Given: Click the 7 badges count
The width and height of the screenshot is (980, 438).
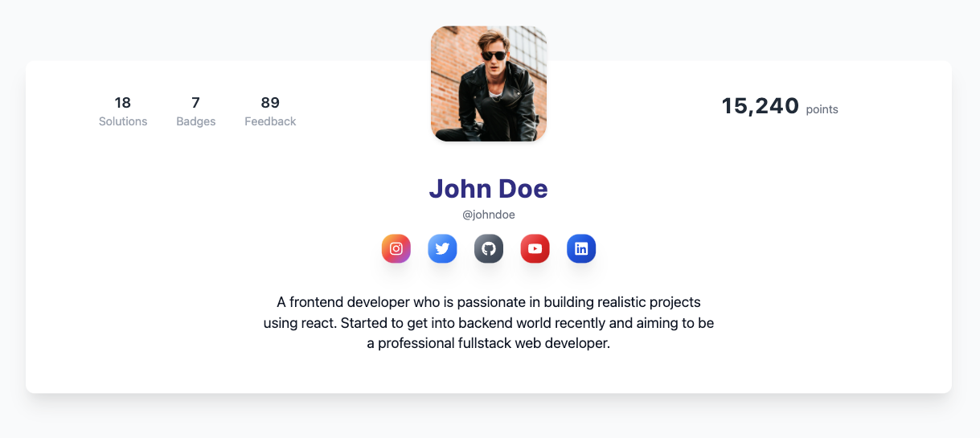Looking at the screenshot, I should [x=195, y=102].
